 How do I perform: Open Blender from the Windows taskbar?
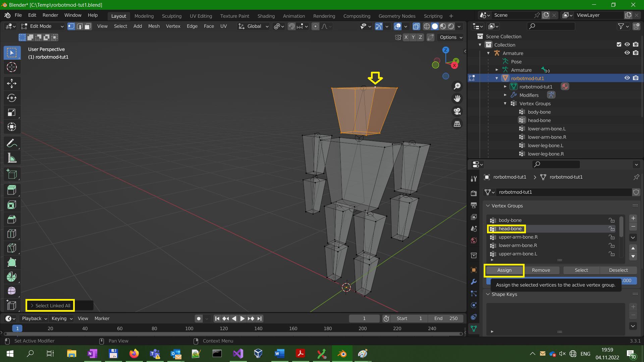[x=342, y=354]
